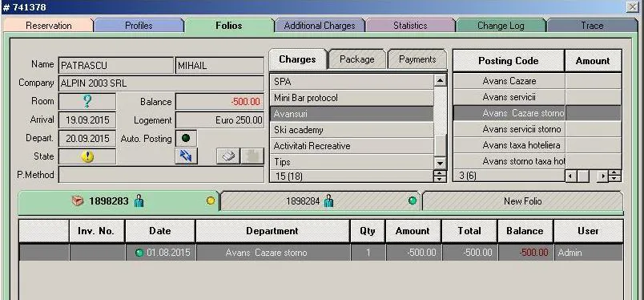The width and height of the screenshot is (644, 300).
Task: Click the ALPIN 2003 SRL company field
Action: click(x=162, y=83)
